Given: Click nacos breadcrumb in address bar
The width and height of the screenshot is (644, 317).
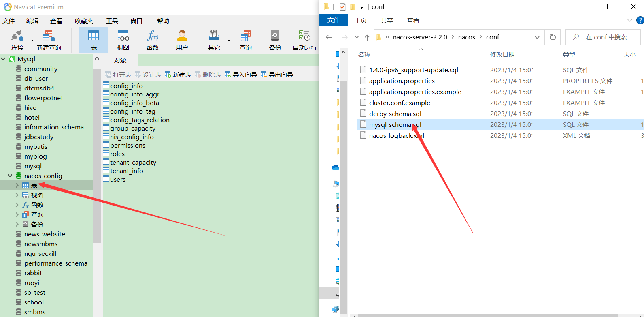Looking at the screenshot, I should click(x=466, y=37).
